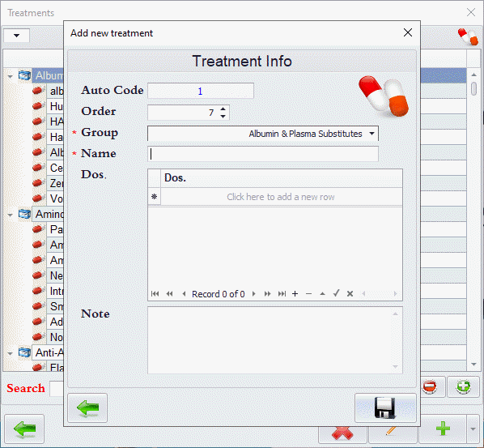
Task: Click the treatments list scrollbar thumb
Action: [473, 88]
